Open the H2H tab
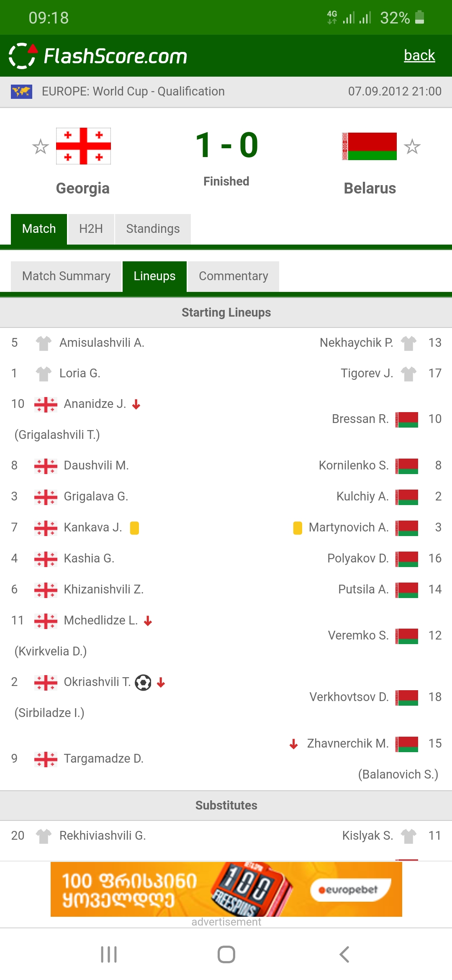The image size is (452, 980). coord(91,229)
